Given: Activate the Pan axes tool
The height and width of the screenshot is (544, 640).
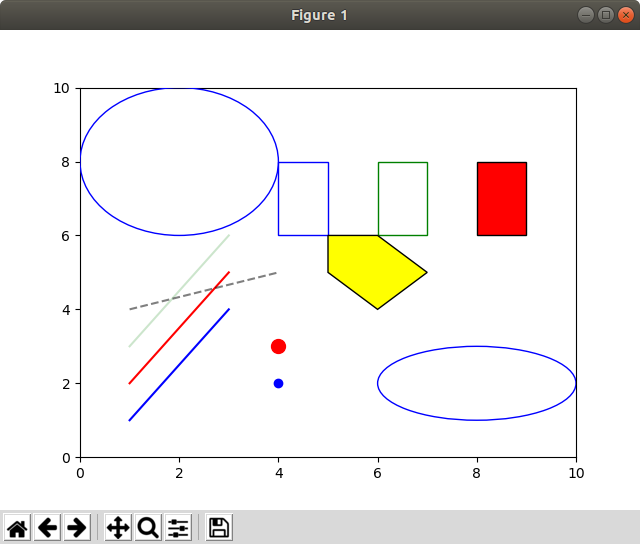Looking at the screenshot, I should [x=118, y=528].
